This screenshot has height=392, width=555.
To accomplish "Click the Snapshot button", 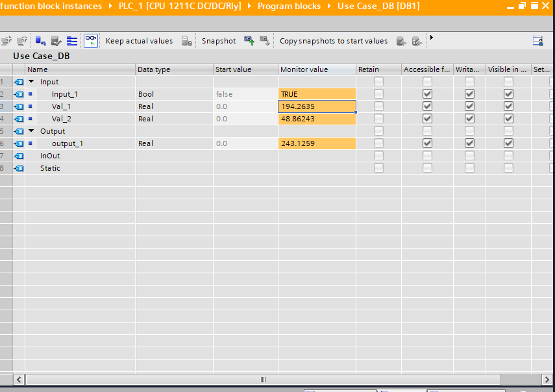I will [x=219, y=40].
